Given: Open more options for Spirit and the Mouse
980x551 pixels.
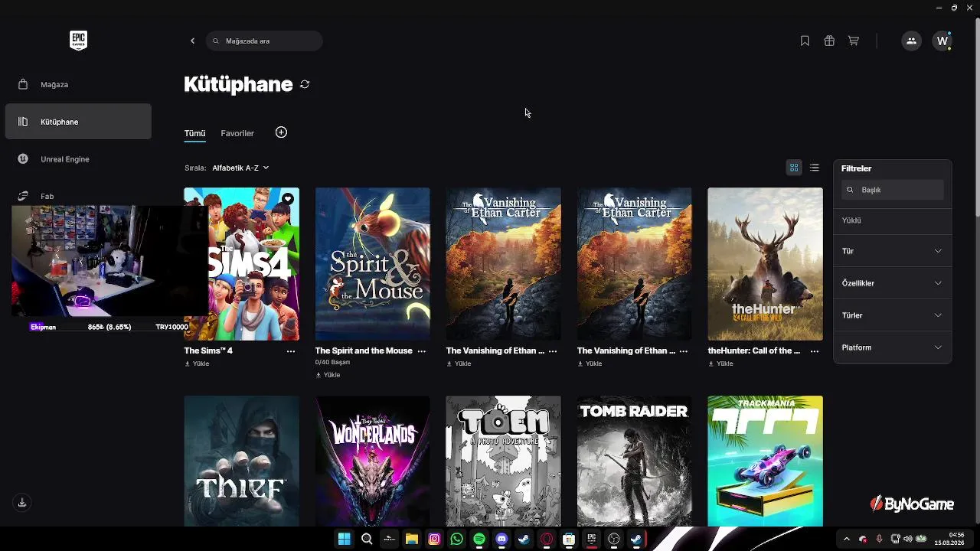Looking at the screenshot, I should (422, 350).
